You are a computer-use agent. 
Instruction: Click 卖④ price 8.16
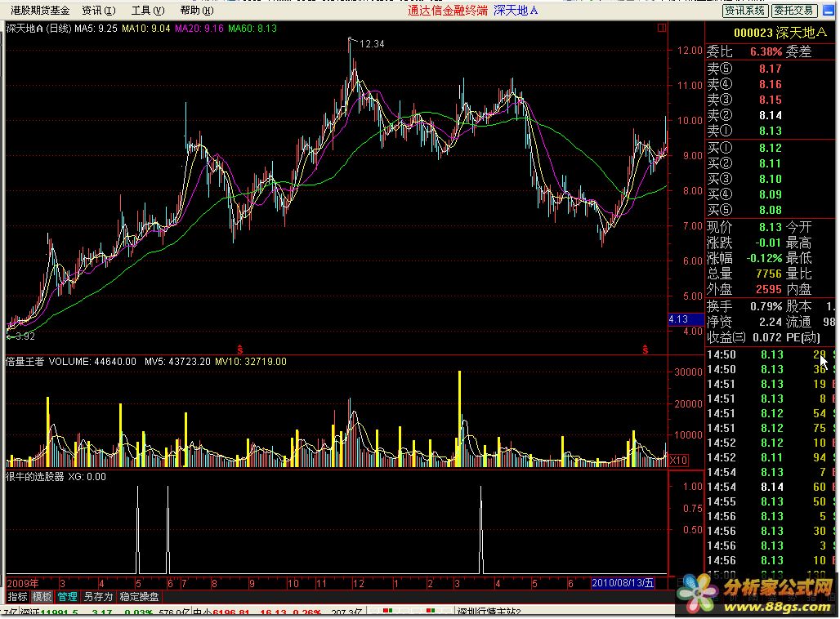pyautogui.click(x=770, y=84)
